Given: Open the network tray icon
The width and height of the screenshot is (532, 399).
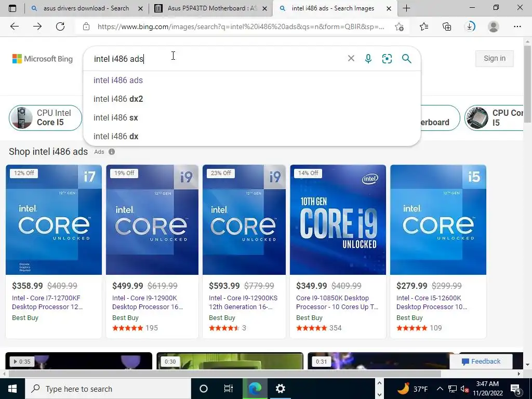Looking at the screenshot, I should [x=453, y=389].
